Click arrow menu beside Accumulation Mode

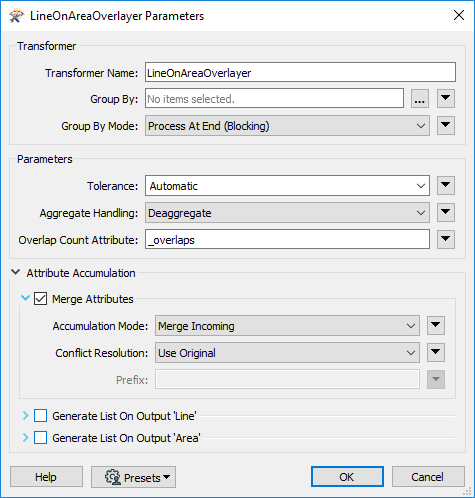click(436, 326)
